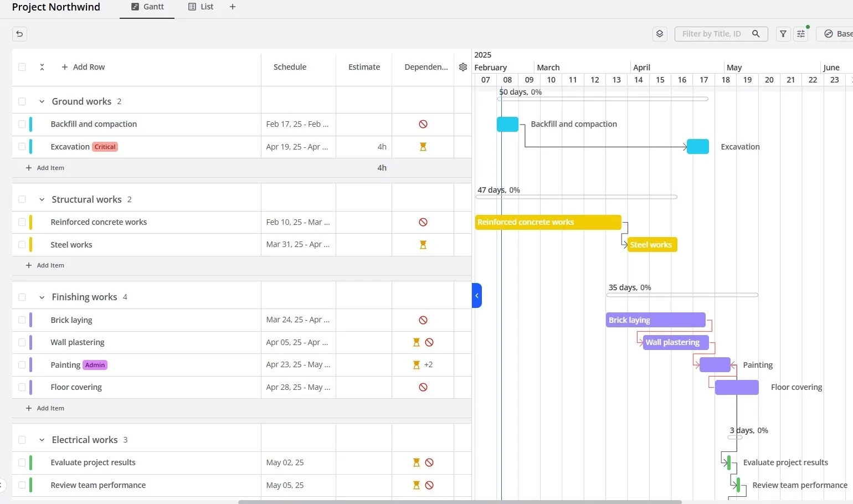Screen dimensions: 853x504
Task: Collapse the Finishing works group
Action: (42, 297)
